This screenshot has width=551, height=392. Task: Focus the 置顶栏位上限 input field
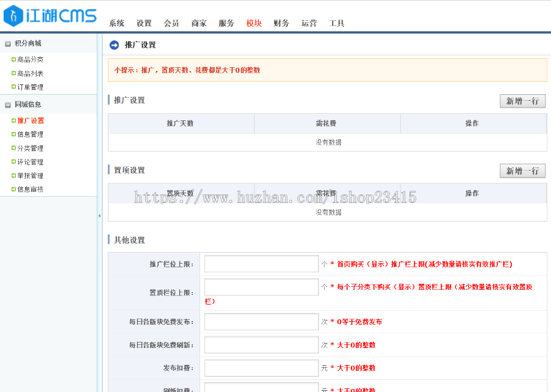coord(261,287)
